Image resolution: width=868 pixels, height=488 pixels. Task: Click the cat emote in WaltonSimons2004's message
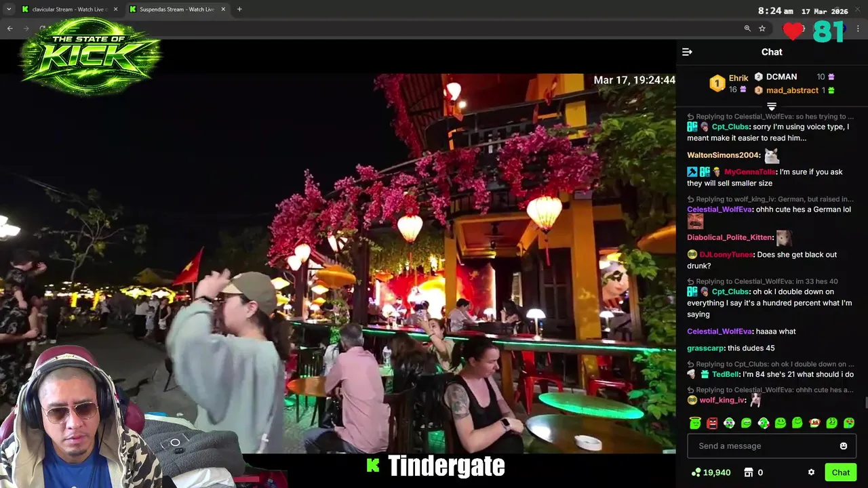[772, 156]
